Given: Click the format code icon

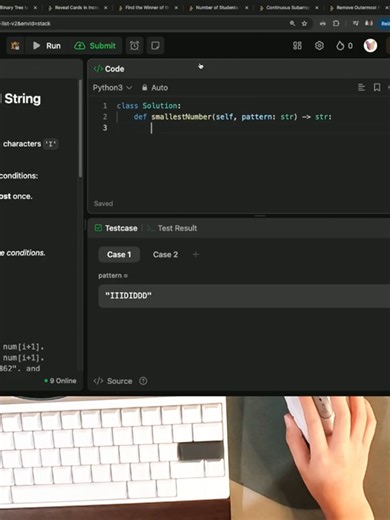Looking at the screenshot, I should click(361, 87).
